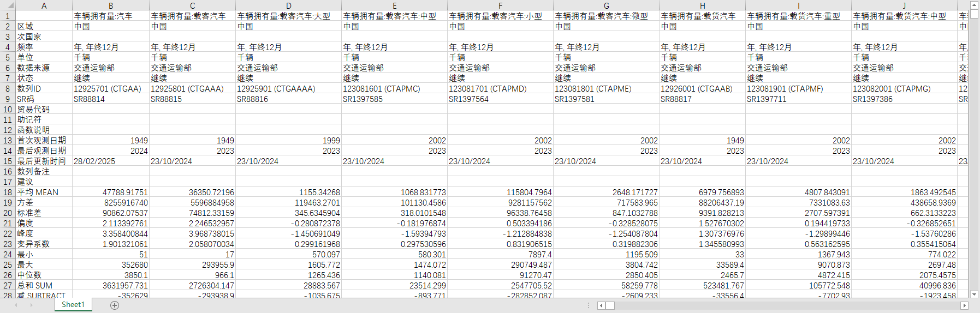Select row 9 header
Screen dimensions: 980x313
[x=8, y=99]
